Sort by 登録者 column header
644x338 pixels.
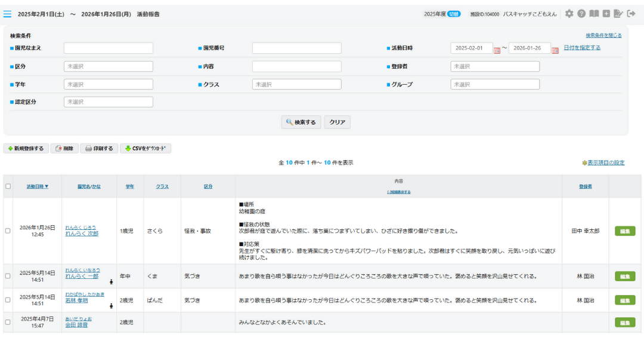(x=586, y=186)
